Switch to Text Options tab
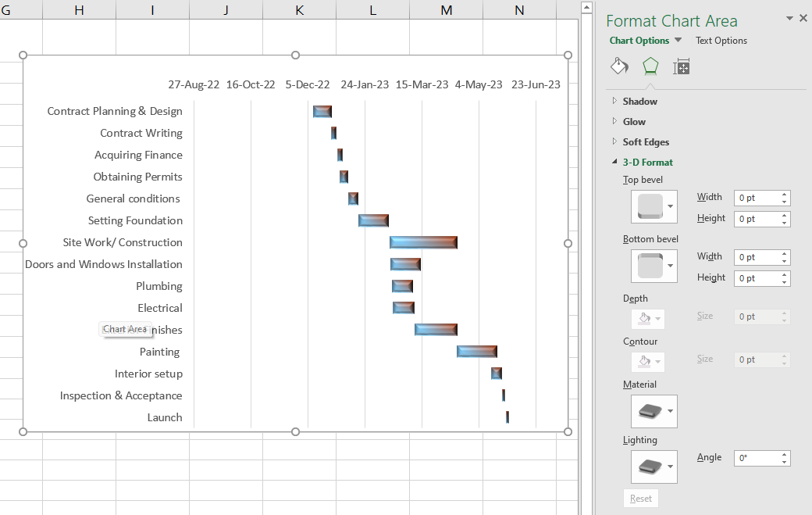This screenshot has width=812, height=515. 721,41
